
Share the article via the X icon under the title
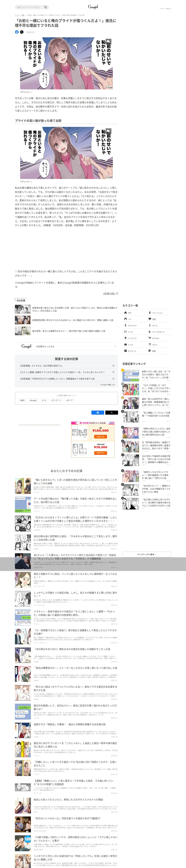[22, 32]
